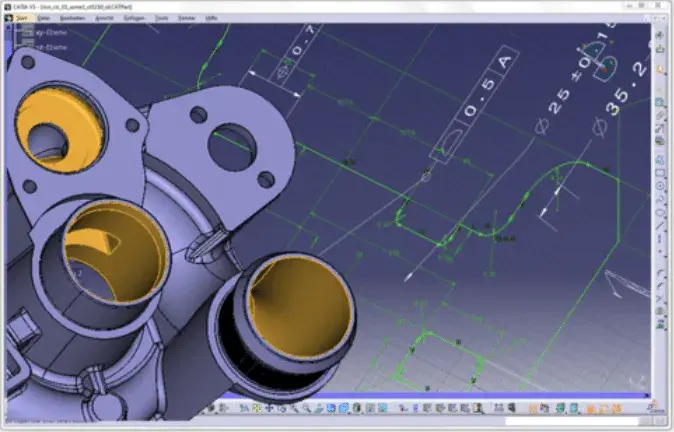This screenshot has width=674, height=432.
Task: Click the Hide/Show icon
Action: point(370,408)
